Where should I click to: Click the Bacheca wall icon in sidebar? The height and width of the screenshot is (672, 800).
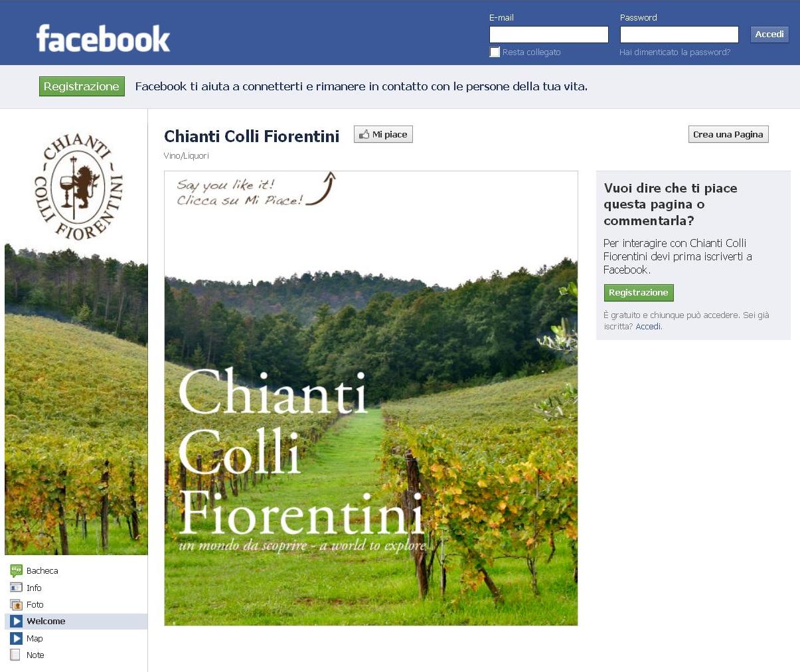[16, 570]
